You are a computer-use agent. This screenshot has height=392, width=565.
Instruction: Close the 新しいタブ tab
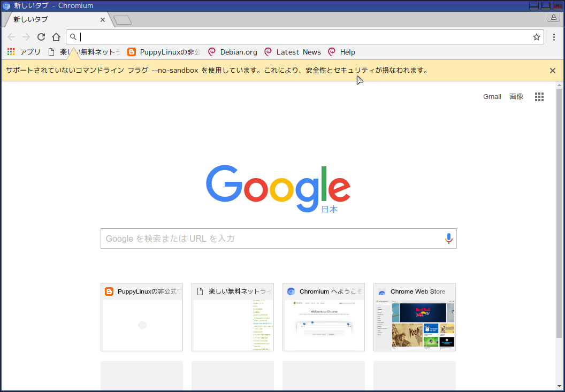click(x=103, y=20)
